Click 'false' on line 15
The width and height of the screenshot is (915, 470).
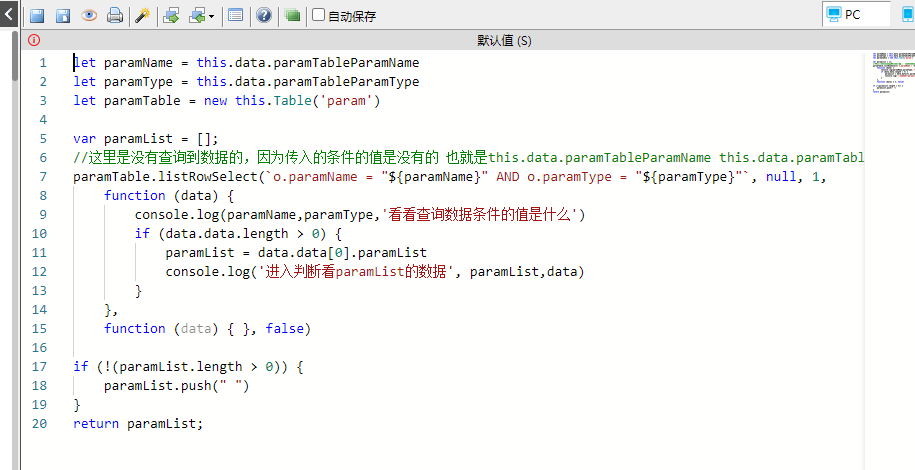click(285, 328)
